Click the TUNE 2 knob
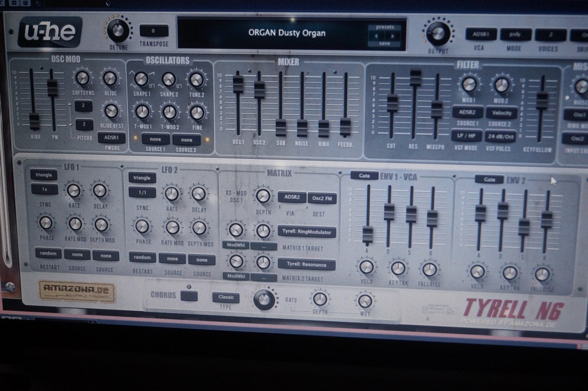 click(x=196, y=80)
